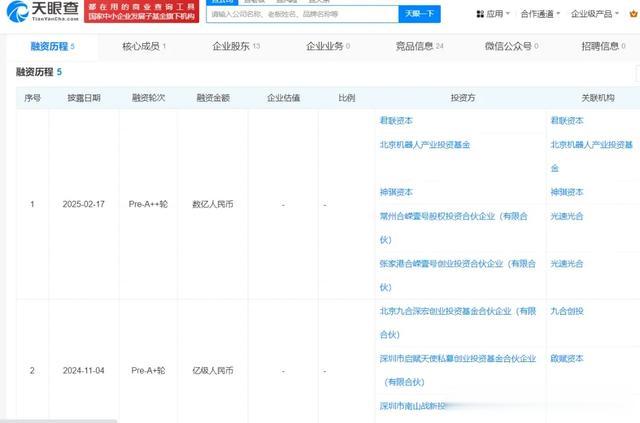Open the 企业级产品 dropdown menu
The height and width of the screenshot is (423, 640).
[595, 14]
